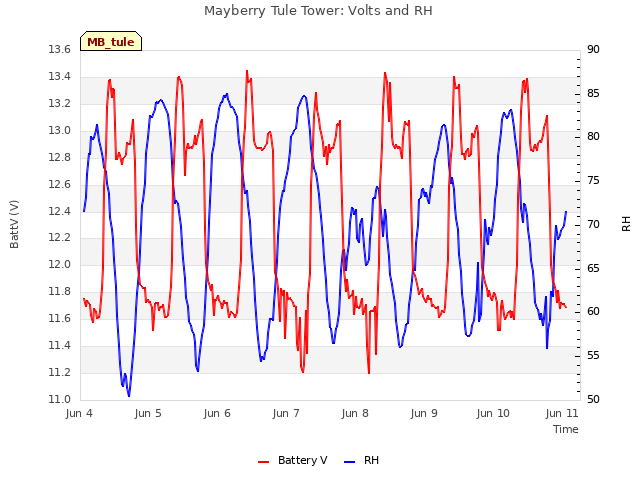Click the Jun 11 date tick
Image resolution: width=640 pixels, height=480 pixels.
point(562,413)
